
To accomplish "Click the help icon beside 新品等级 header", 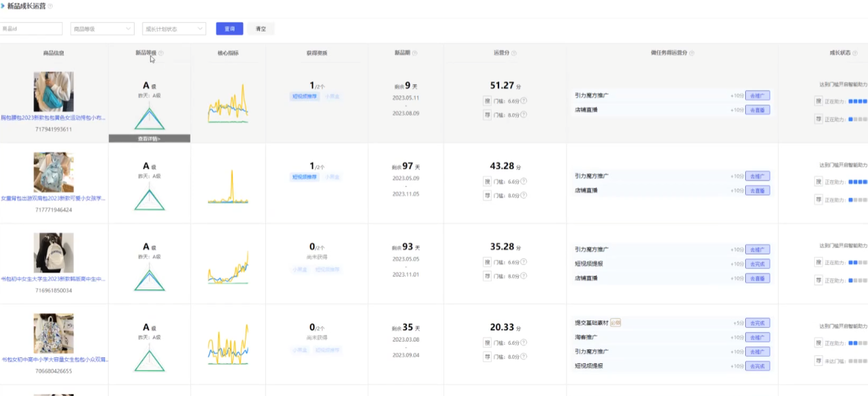I will coord(161,53).
